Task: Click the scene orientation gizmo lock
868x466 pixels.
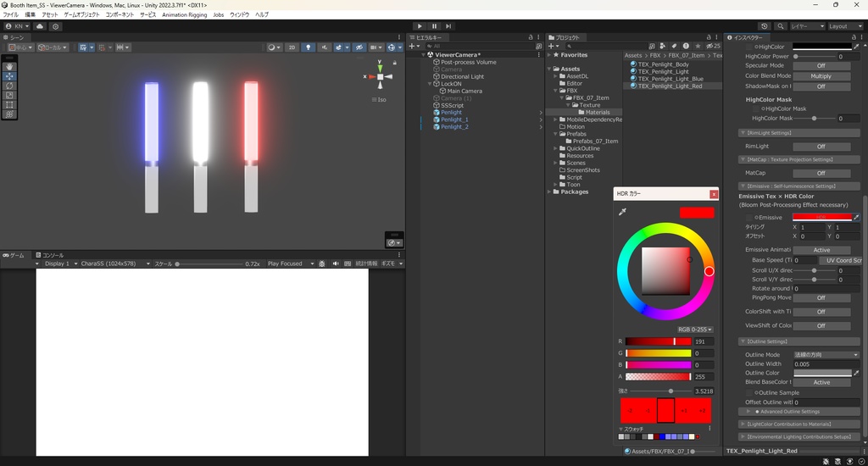Action: pyautogui.click(x=395, y=63)
